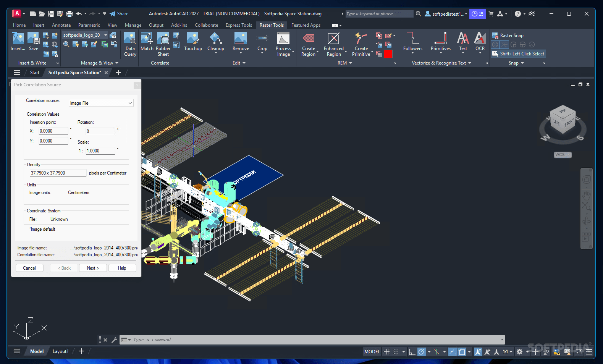Switch to the Start file tab
The width and height of the screenshot is (603, 364).
pos(35,73)
